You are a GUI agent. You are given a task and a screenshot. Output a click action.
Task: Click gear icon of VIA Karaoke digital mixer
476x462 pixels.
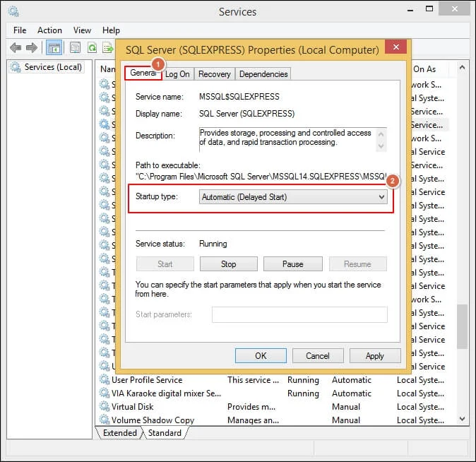tap(105, 393)
